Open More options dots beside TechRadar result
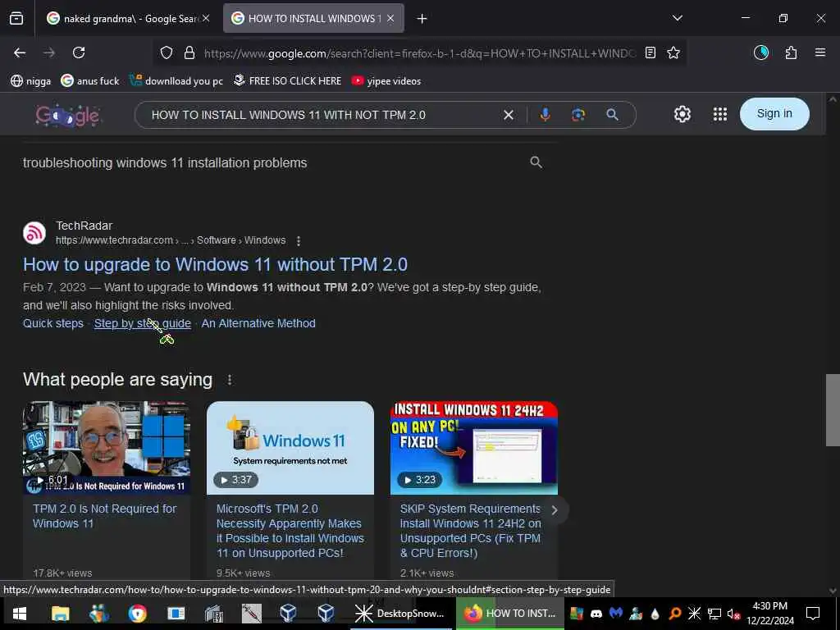This screenshot has width=840, height=630. [299, 241]
